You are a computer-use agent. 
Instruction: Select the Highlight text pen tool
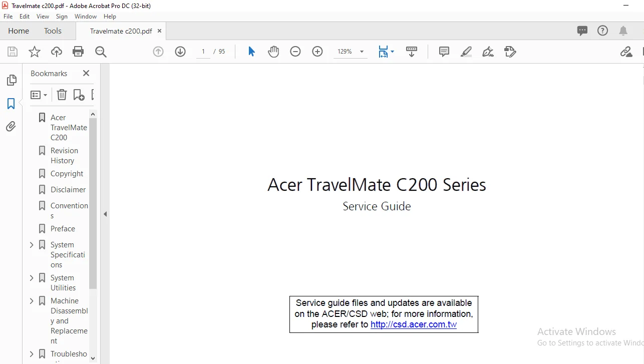[x=466, y=52]
